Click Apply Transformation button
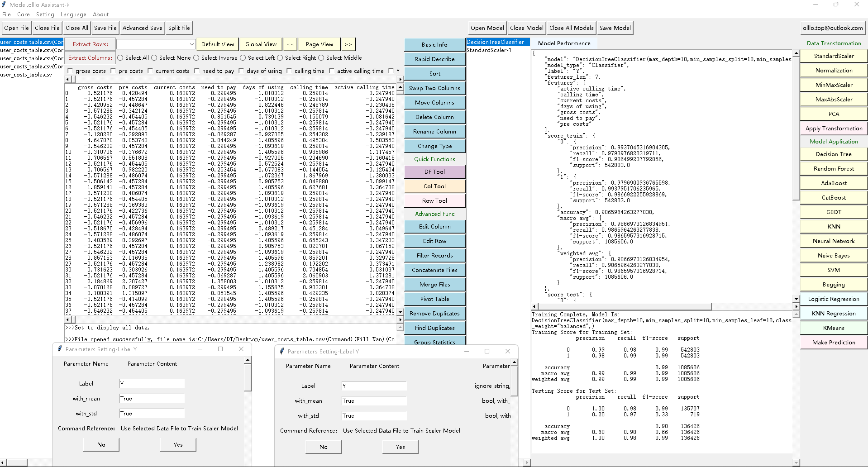 tap(834, 128)
